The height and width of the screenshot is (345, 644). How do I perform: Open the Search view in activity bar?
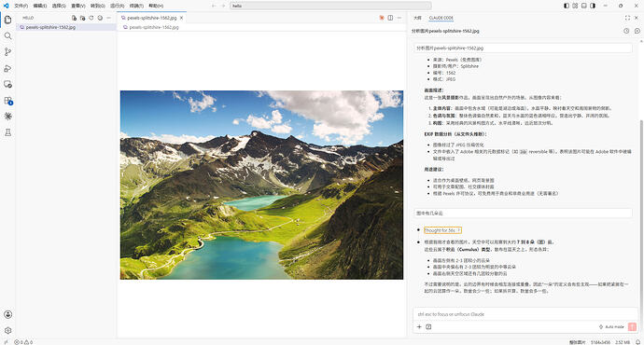click(x=7, y=36)
